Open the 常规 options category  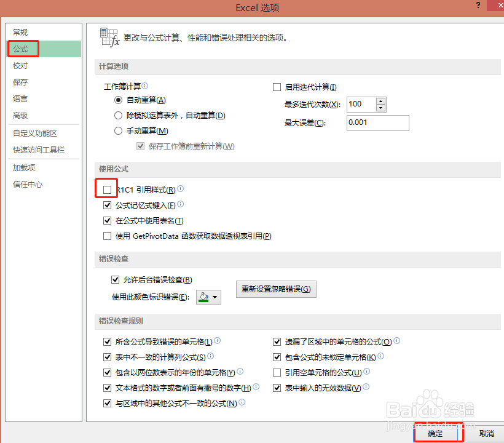(x=20, y=33)
